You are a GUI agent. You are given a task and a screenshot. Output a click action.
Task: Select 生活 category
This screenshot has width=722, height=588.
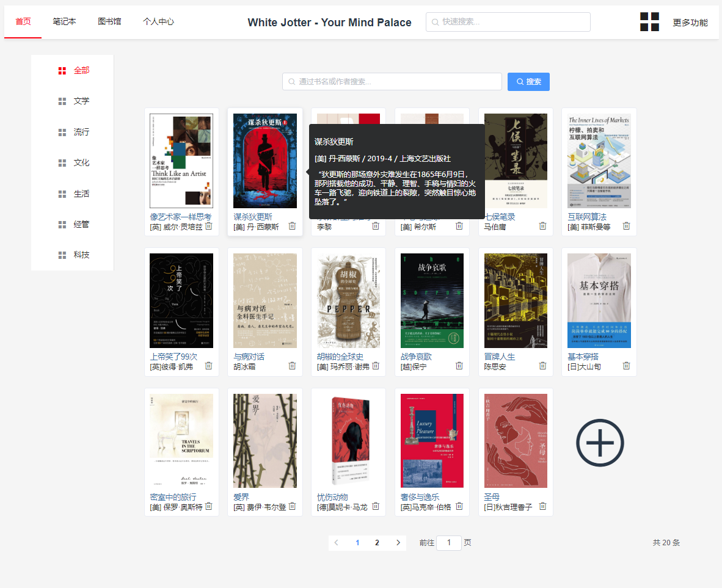tap(72, 194)
